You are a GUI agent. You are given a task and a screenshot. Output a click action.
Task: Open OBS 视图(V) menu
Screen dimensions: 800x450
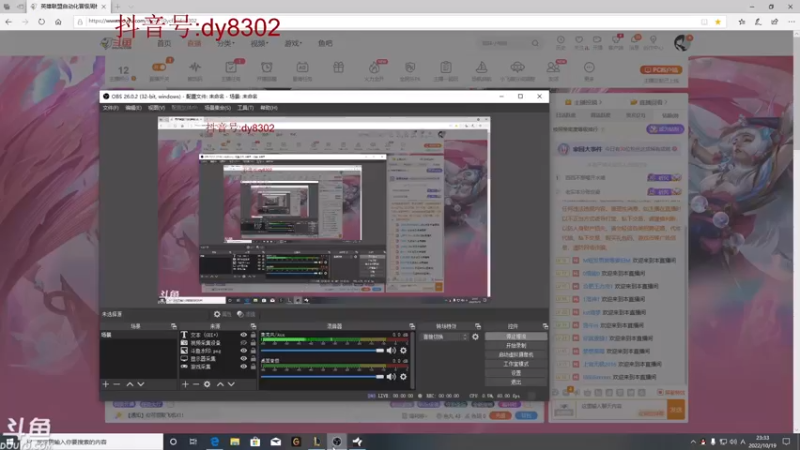(156, 108)
